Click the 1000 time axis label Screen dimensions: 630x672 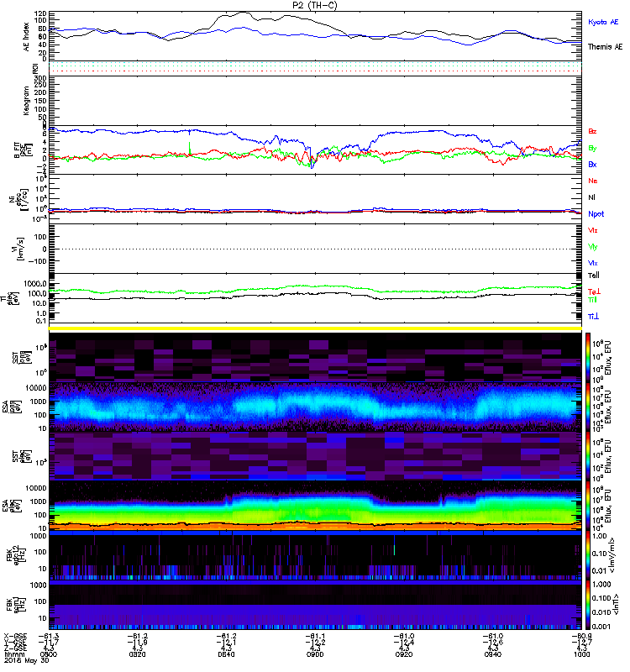pyautogui.click(x=581, y=654)
